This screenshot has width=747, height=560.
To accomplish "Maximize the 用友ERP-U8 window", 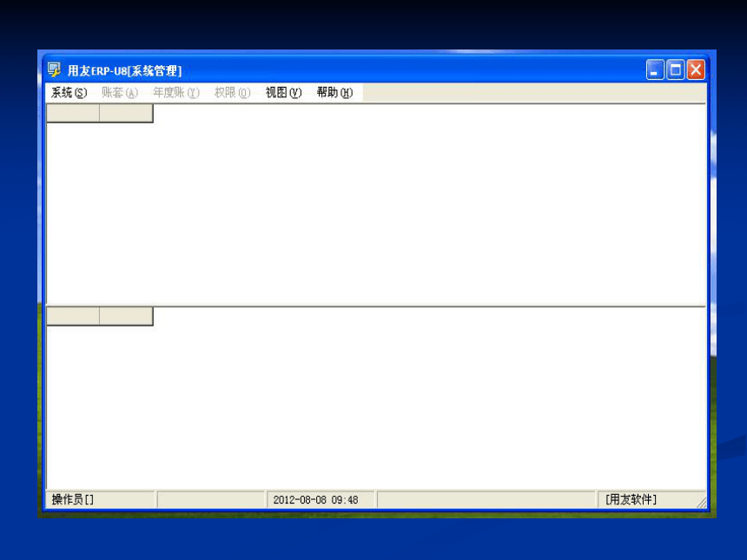I will pyautogui.click(x=675, y=70).
